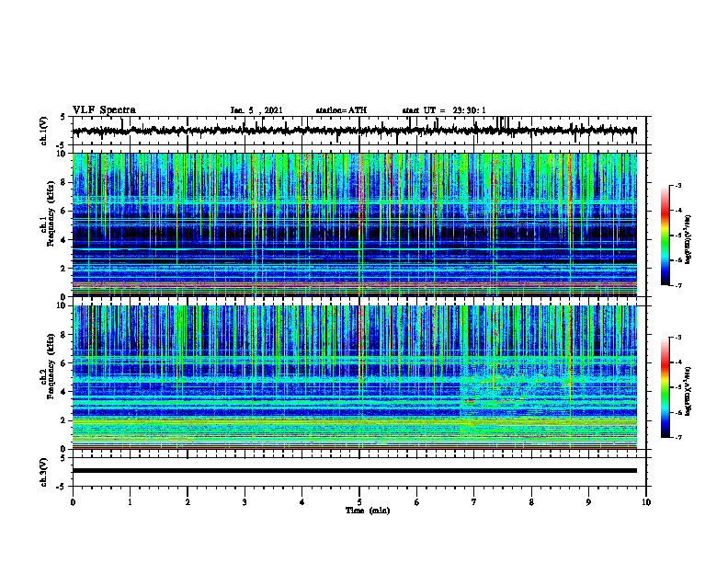
Task: Click the "6" kHz tick of ch.2 spectrogram
Action: pos(64,363)
